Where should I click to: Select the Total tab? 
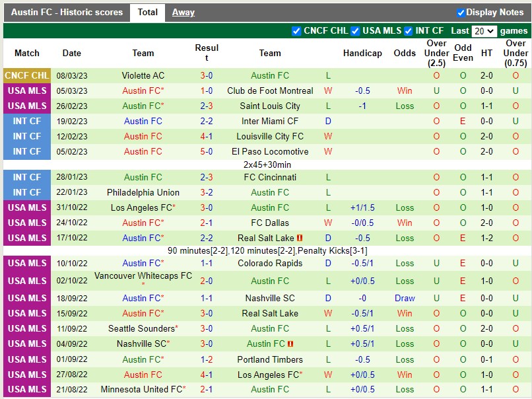[147, 12]
